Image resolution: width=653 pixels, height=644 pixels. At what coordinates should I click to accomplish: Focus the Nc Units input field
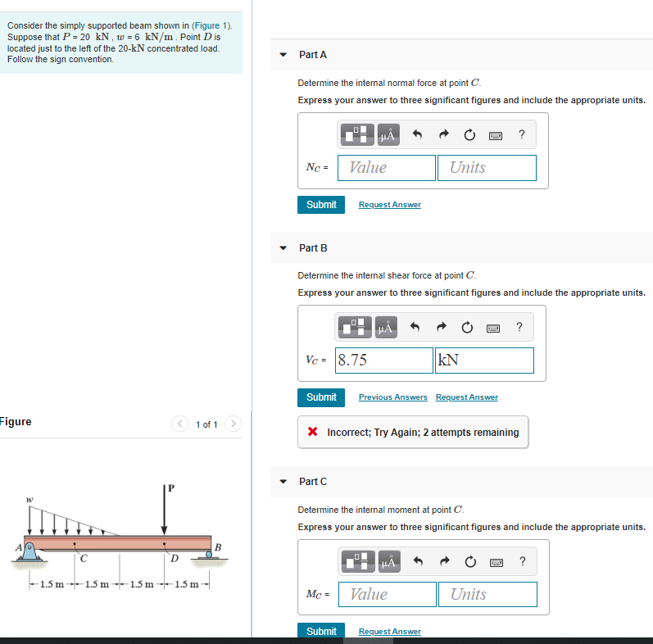pyautogui.click(x=487, y=168)
